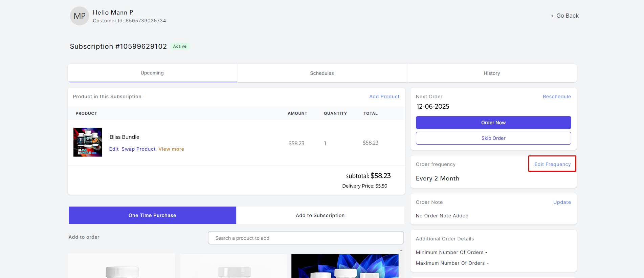644x278 pixels.
Task: Click the MP user avatar icon
Action: tap(80, 16)
